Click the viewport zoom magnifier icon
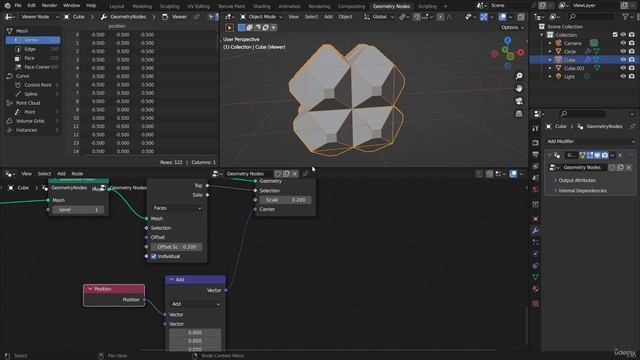Viewport: 640px width, 360px height. [x=519, y=76]
